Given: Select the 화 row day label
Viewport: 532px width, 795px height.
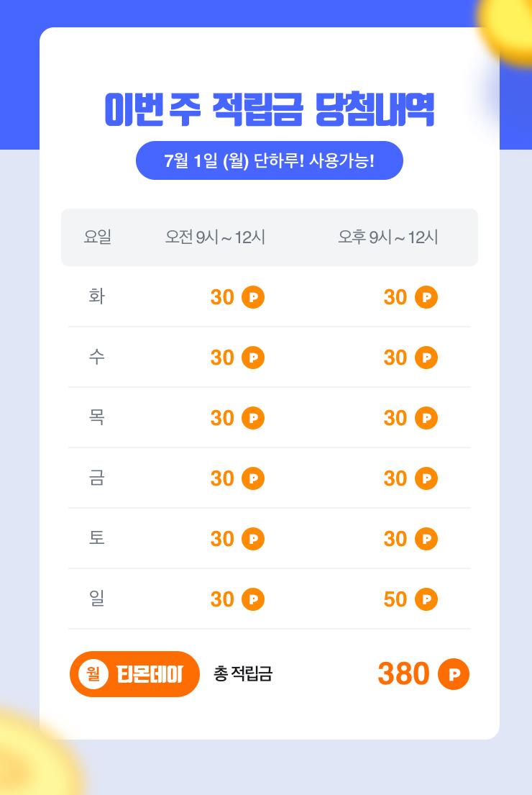Looking at the screenshot, I should [97, 296].
